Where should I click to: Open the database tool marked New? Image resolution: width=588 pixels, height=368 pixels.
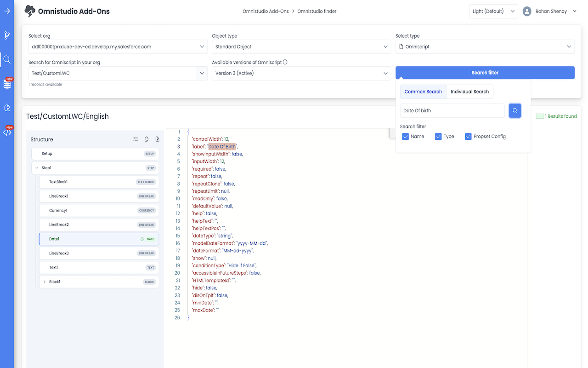tap(7, 84)
